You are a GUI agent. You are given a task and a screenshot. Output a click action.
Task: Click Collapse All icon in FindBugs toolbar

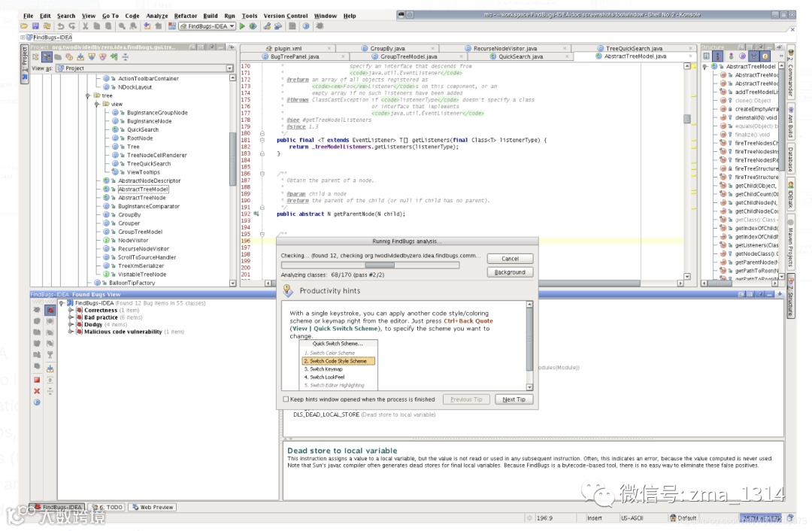(x=50, y=391)
